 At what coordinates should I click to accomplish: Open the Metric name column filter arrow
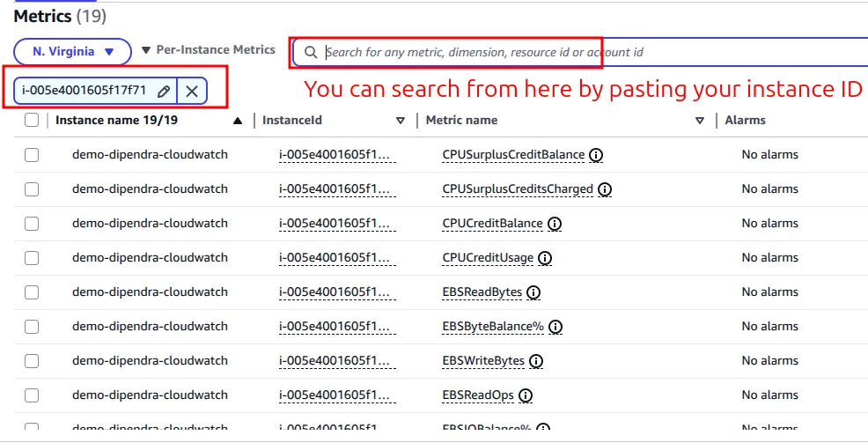700,121
